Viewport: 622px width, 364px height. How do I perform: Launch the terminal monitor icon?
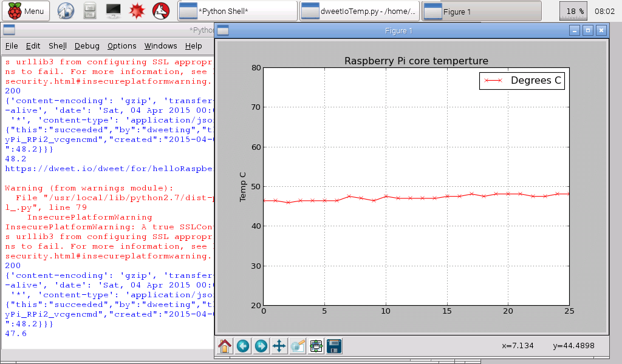coord(114,11)
